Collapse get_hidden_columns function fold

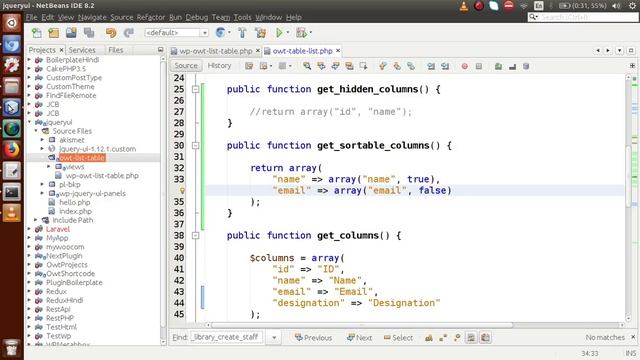pyautogui.click(x=196, y=89)
